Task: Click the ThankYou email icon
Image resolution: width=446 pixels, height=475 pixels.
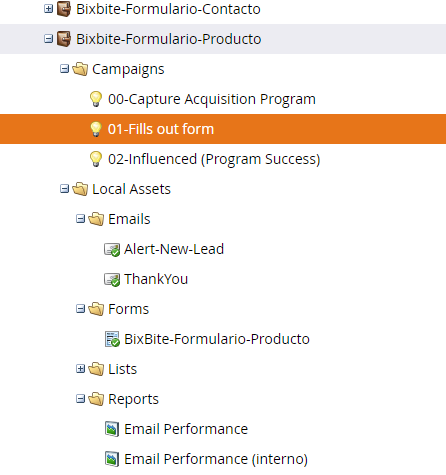Action: pos(112,279)
